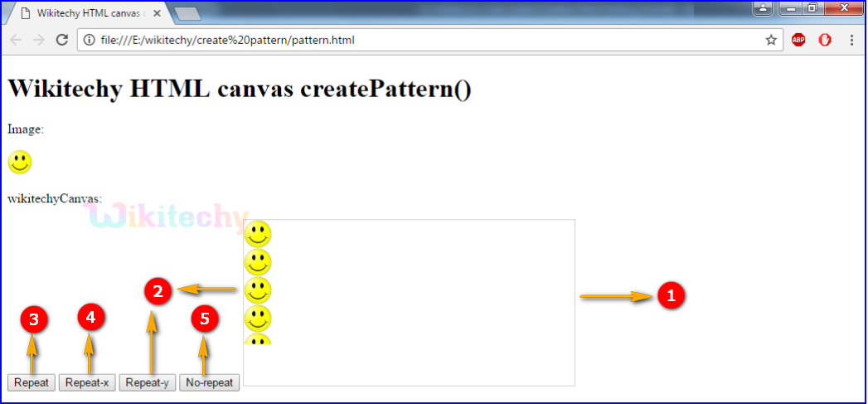Click the browser back arrow
Screen dimensions: 868x404
pos(17,40)
